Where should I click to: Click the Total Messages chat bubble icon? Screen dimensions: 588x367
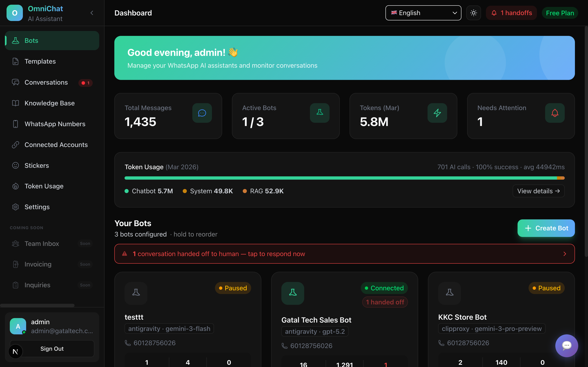[x=202, y=113]
